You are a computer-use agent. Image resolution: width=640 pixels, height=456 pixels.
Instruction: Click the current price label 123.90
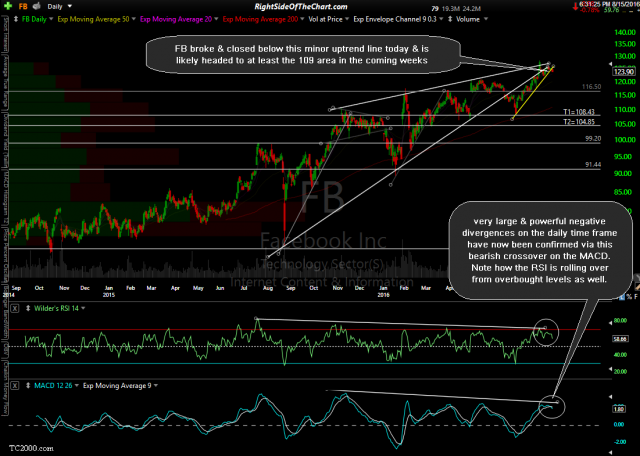[623, 71]
